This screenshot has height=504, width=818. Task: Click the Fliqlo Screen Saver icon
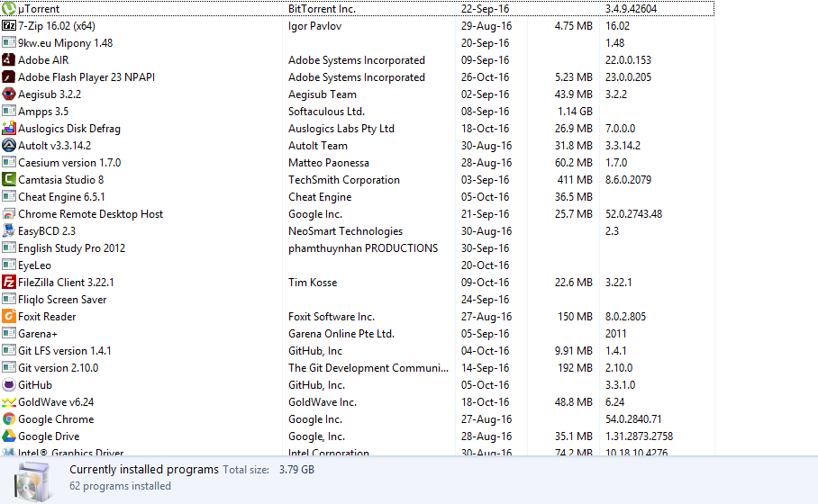(x=9, y=299)
